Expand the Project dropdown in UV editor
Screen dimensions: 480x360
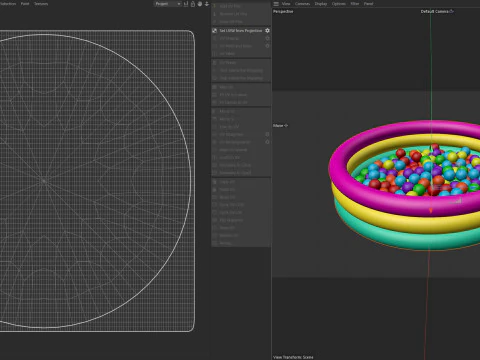coord(168,4)
